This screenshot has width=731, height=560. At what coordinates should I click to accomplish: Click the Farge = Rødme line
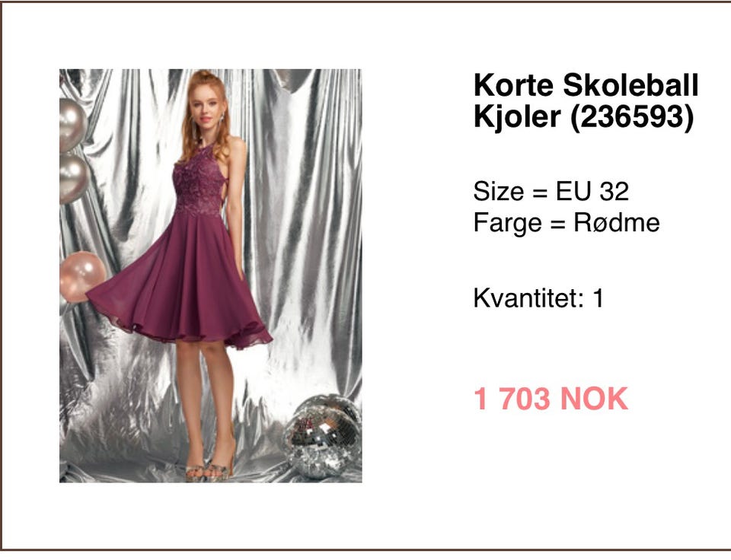[567, 222]
